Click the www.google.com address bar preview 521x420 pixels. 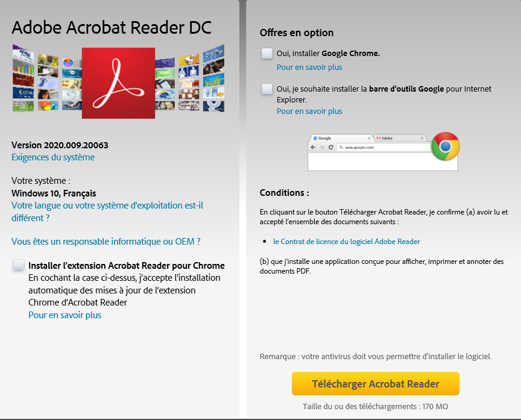384,148
